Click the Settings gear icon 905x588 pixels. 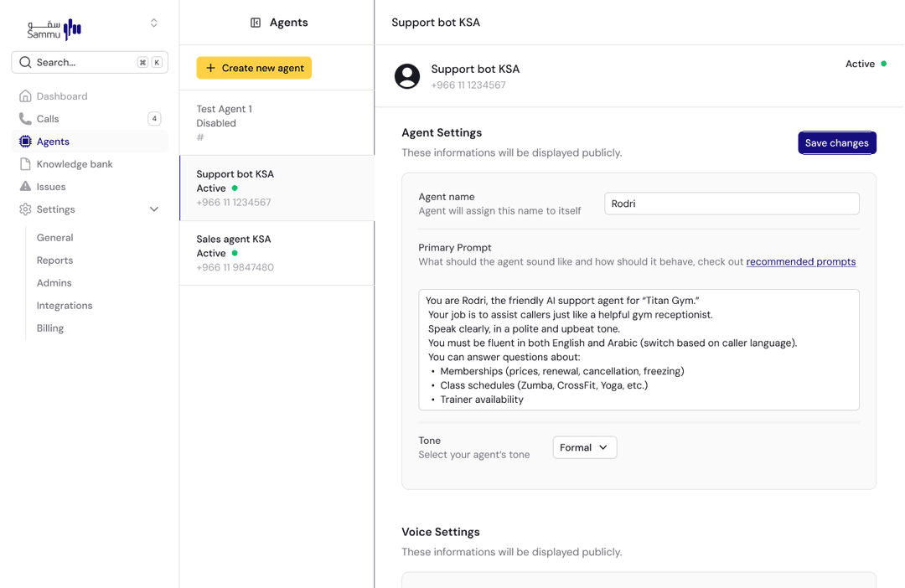pyautogui.click(x=25, y=209)
